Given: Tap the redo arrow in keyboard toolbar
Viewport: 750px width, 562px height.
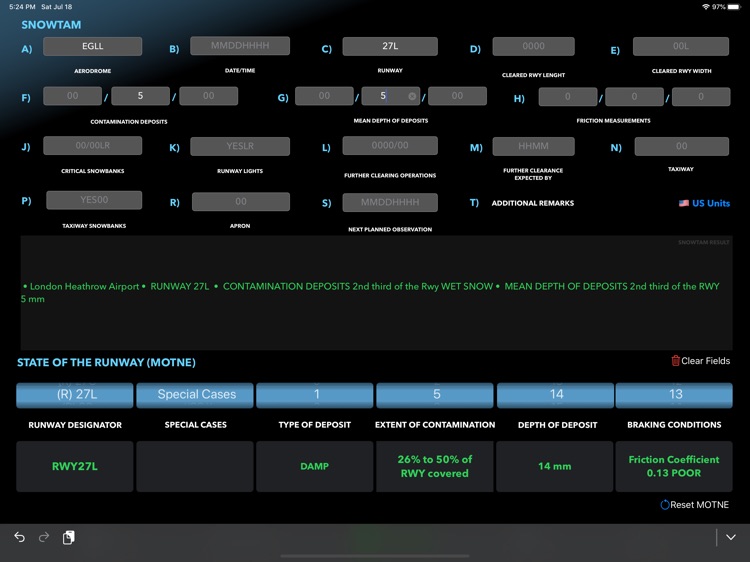Looking at the screenshot, I should [x=44, y=537].
